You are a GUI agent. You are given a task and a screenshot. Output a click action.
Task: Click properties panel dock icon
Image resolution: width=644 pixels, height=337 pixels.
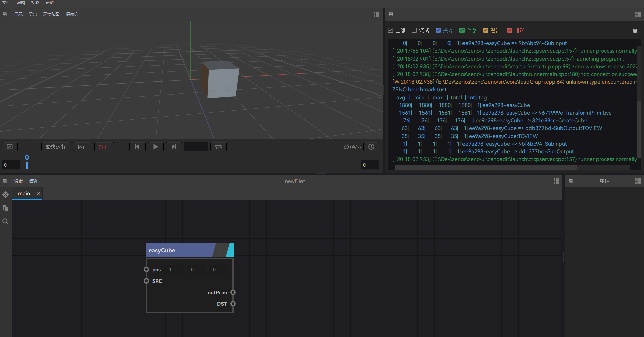pyautogui.click(x=571, y=181)
